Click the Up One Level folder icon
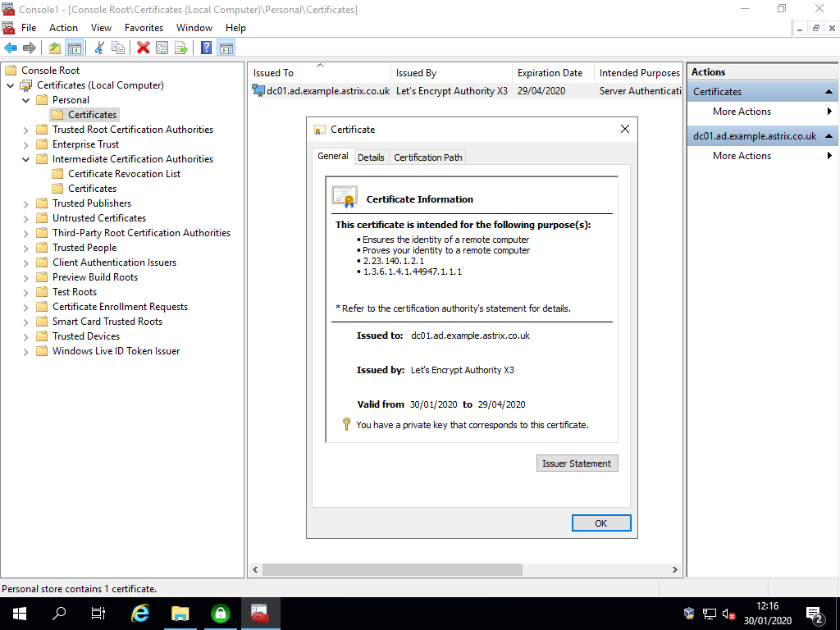The width and height of the screenshot is (840, 630). [x=54, y=47]
